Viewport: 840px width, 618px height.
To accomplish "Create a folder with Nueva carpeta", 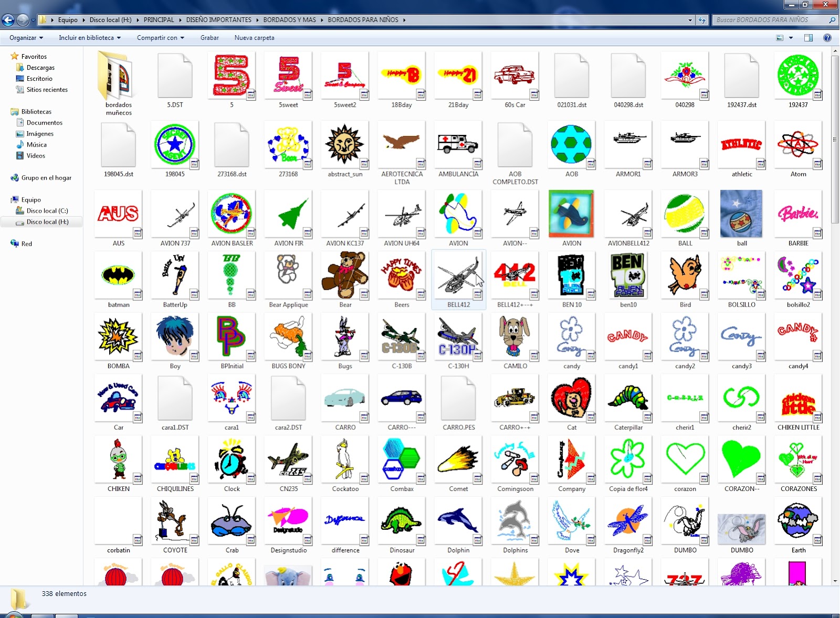I will [255, 38].
